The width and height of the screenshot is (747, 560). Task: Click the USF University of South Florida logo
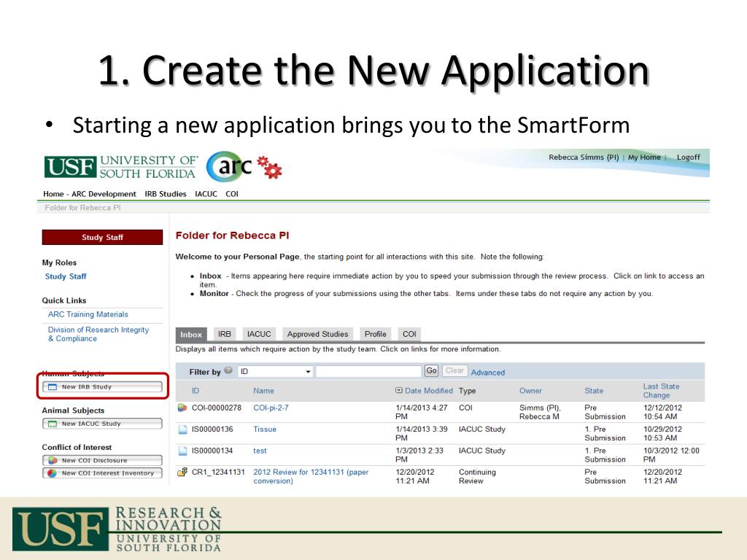[120, 167]
